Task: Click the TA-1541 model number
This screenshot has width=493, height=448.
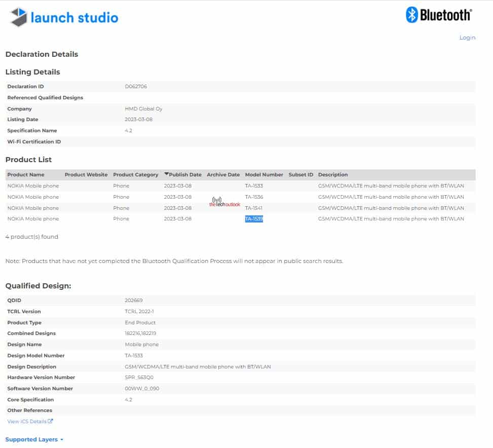Action: (x=253, y=208)
